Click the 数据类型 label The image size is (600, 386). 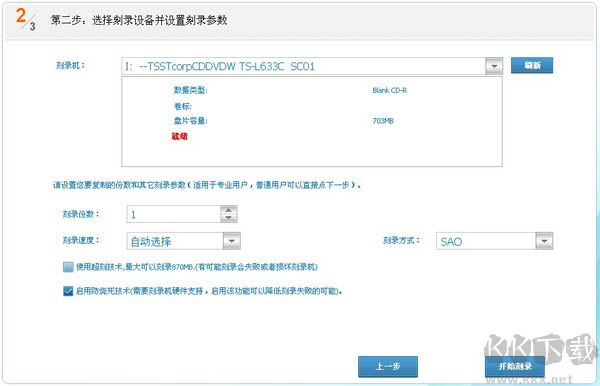pos(190,90)
